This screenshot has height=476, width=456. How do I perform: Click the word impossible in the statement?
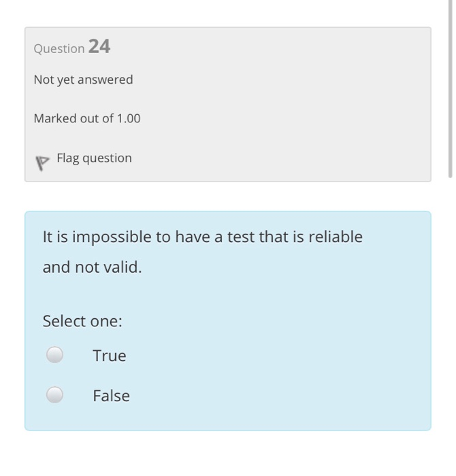point(112,237)
